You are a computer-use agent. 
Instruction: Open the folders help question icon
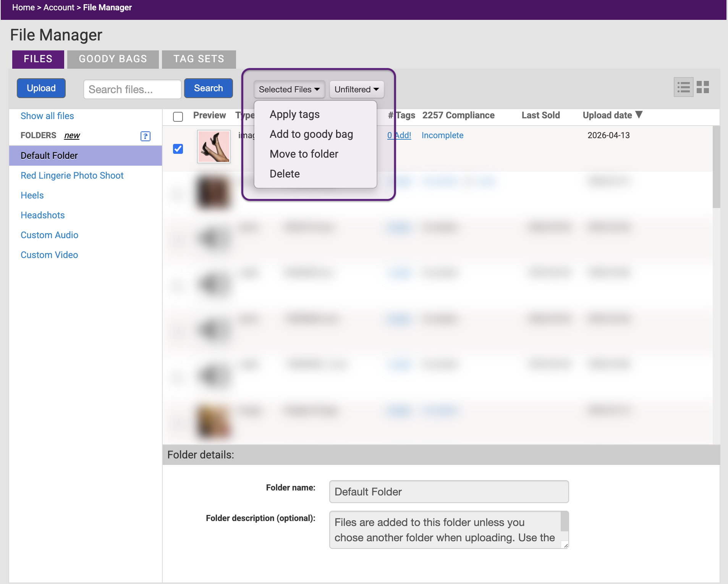(x=145, y=136)
